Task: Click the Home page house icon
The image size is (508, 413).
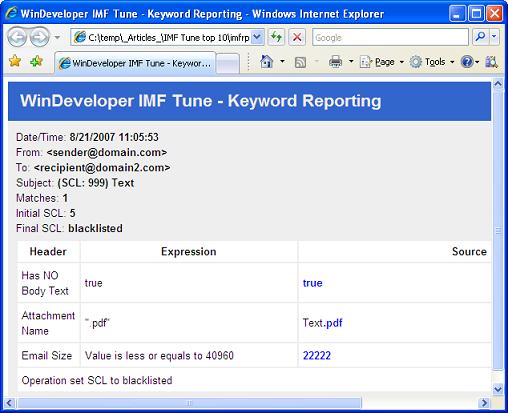Action: (x=267, y=62)
